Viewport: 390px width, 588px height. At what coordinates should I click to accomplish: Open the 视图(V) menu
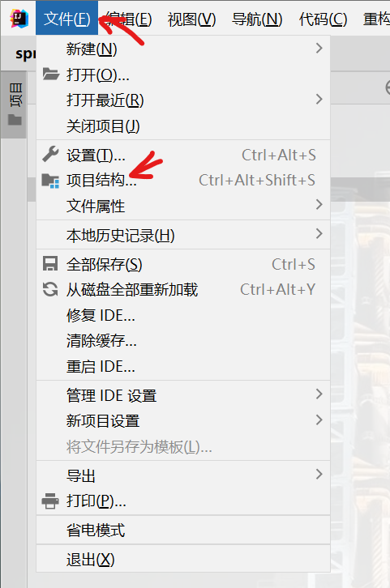pos(191,19)
